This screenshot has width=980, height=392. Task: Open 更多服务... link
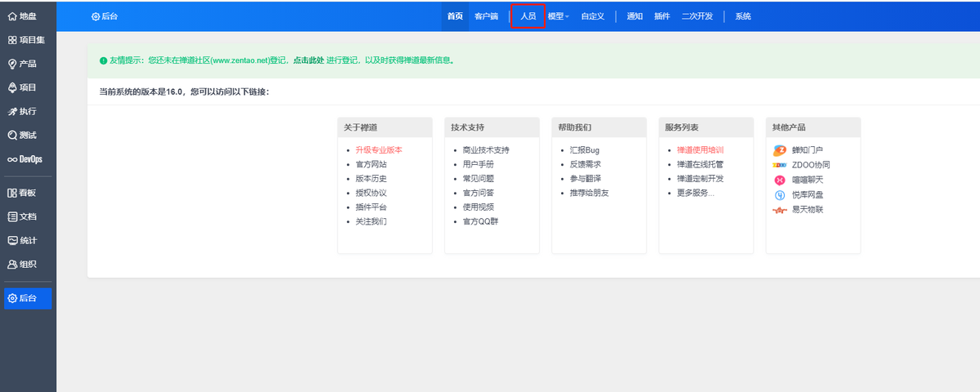click(696, 194)
